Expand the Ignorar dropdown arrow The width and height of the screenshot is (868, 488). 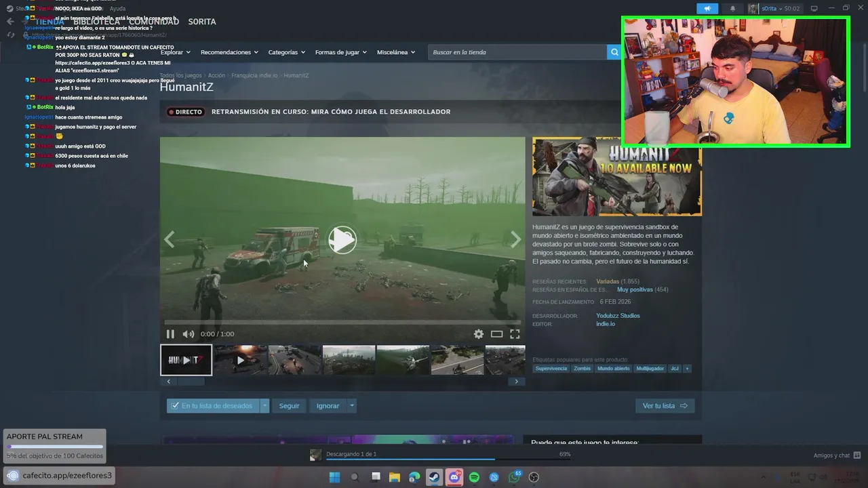tap(351, 406)
